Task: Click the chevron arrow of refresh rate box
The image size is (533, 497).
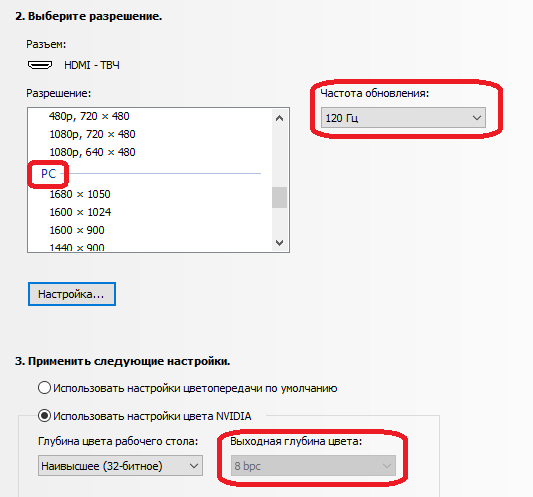Action: [x=477, y=118]
